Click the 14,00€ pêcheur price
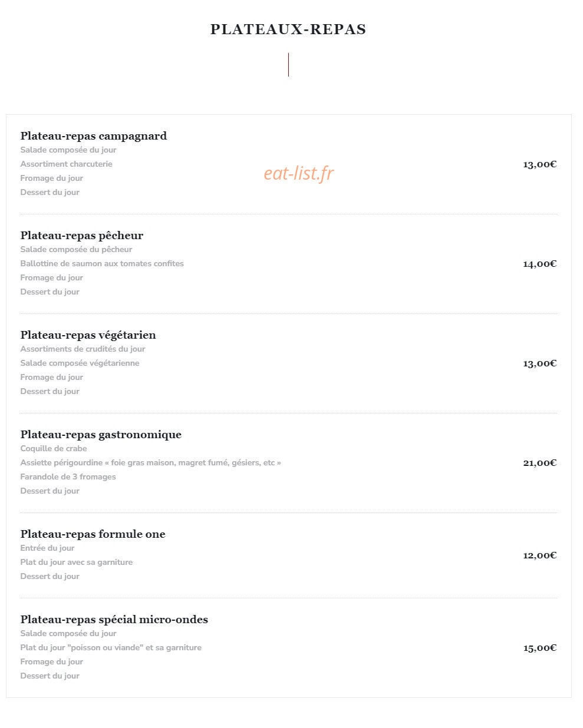 tap(540, 264)
